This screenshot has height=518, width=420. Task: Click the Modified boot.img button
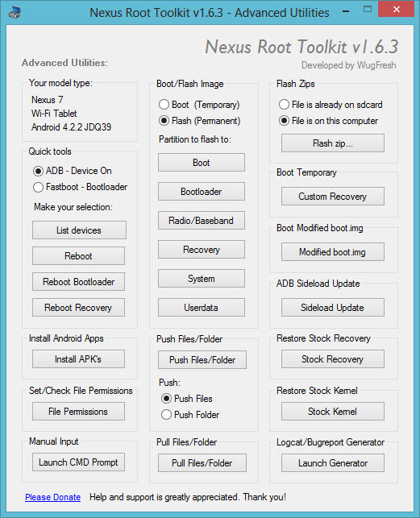point(333,252)
